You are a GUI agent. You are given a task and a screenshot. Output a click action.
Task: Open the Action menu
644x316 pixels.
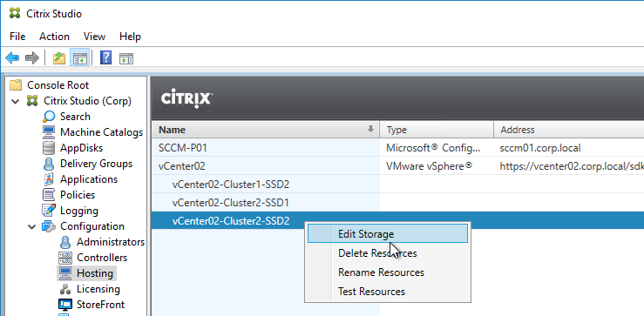(54, 37)
